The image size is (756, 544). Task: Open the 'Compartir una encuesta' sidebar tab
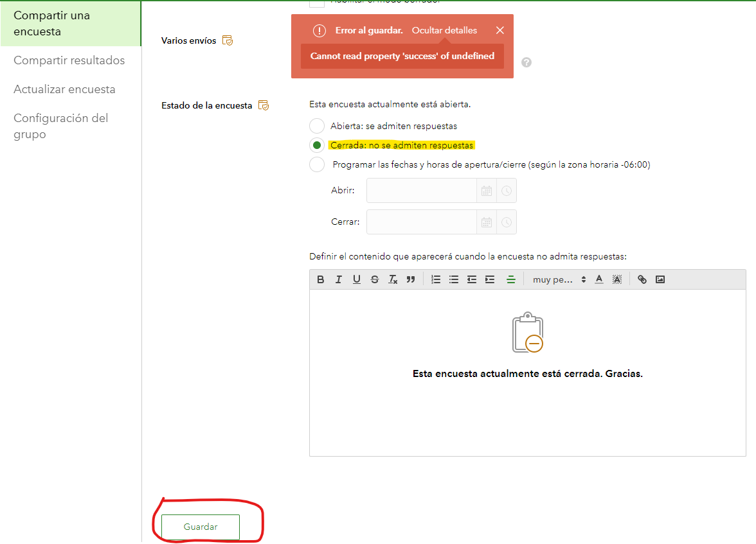(71, 23)
